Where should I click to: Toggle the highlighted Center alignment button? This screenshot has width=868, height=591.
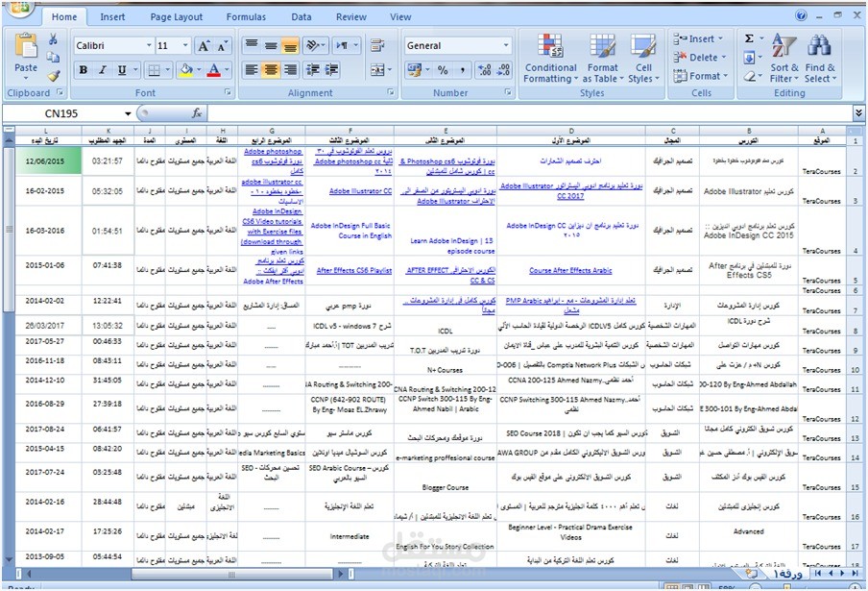271,70
